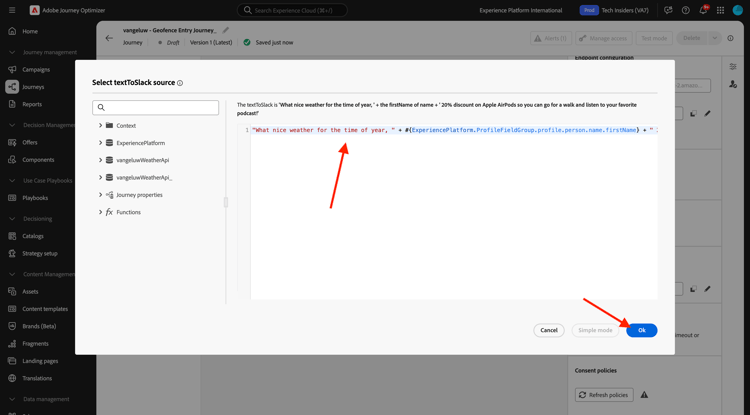The width and height of the screenshot is (750, 415).
Task: Expand the vangeluwWeatherApi_ tree node
Action: [100, 177]
